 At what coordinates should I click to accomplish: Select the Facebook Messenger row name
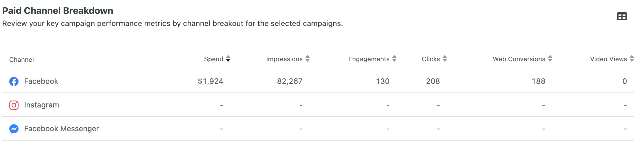tap(61, 129)
